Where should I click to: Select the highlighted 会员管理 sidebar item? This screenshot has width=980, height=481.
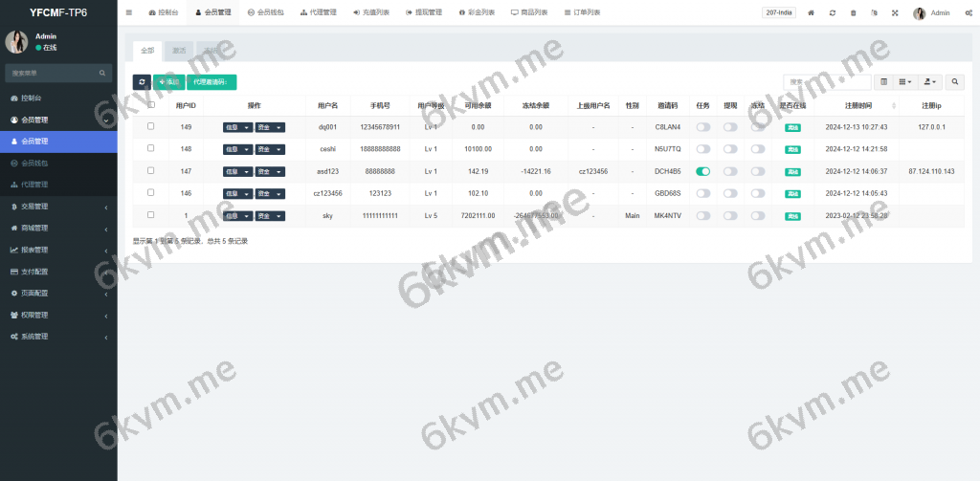point(58,142)
